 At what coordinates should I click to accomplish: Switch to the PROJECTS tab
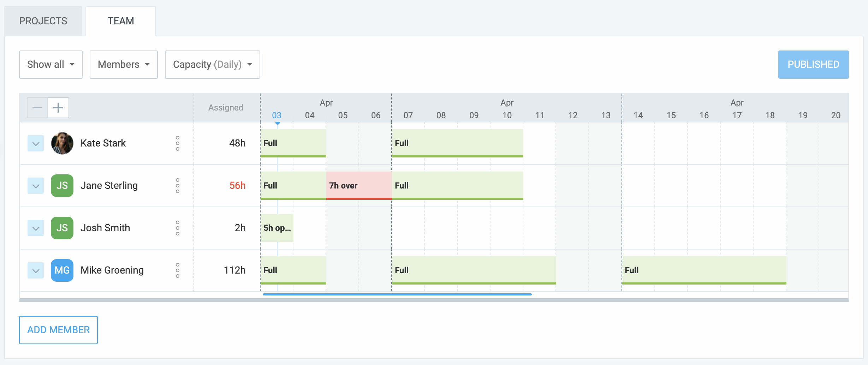point(43,21)
